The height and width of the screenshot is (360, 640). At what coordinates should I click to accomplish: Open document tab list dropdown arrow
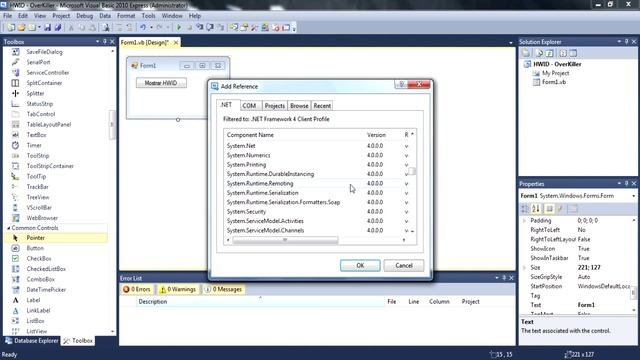pos(511,42)
